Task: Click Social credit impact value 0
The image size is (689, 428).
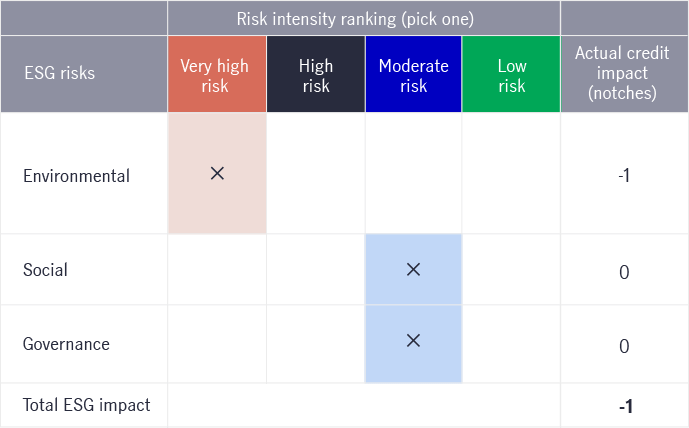Action: 624,272
